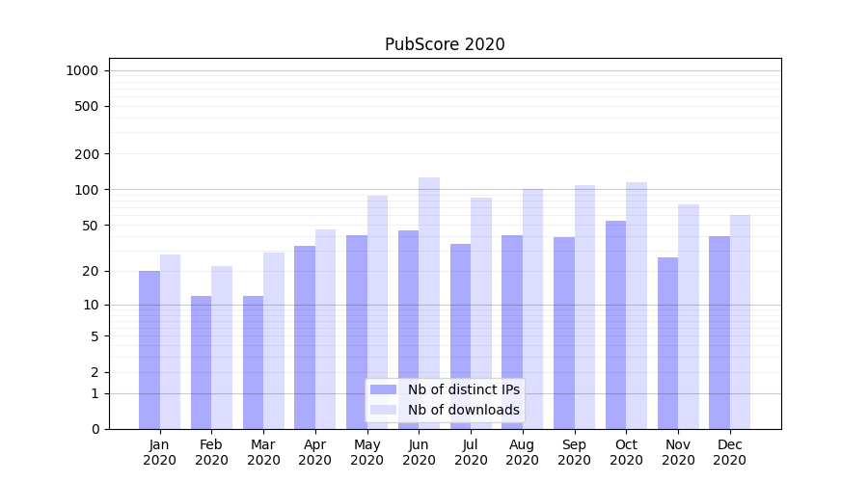Click the 'Mar 2020' x-axis label
The height and width of the screenshot is (482, 868).
(263, 452)
